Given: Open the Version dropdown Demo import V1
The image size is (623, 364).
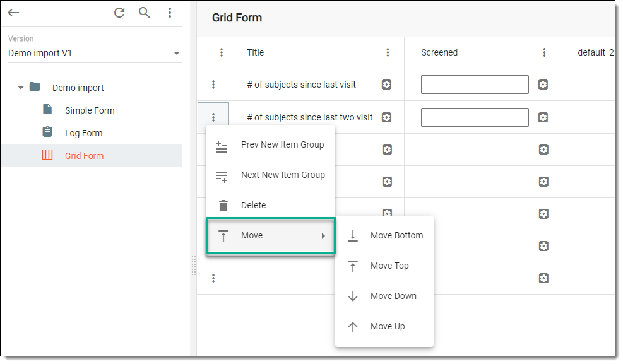Looking at the screenshot, I should [x=94, y=53].
